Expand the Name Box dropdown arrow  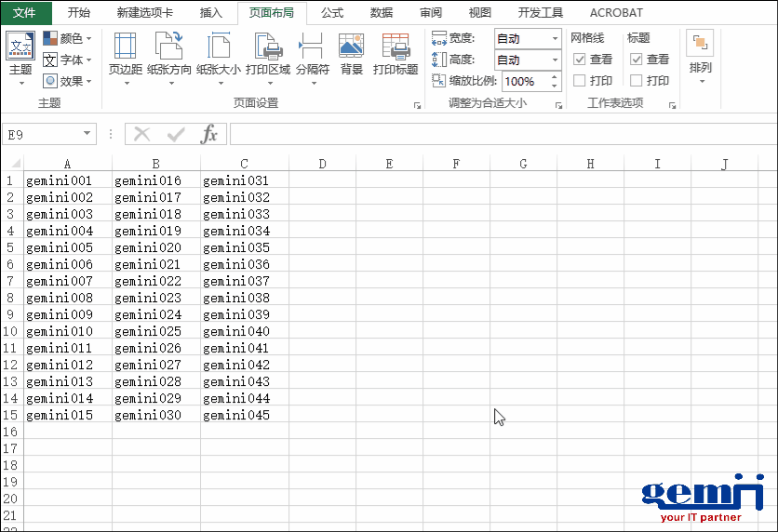click(x=87, y=133)
